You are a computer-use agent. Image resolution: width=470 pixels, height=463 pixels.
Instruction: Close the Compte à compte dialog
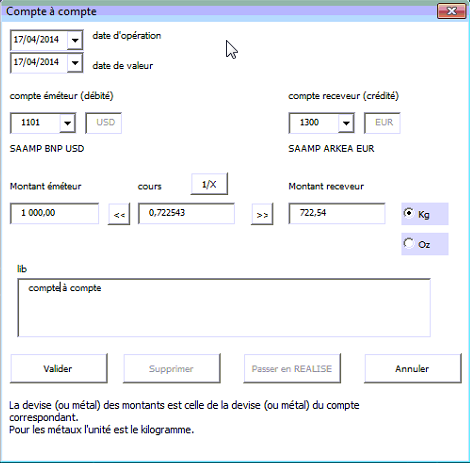coord(452,11)
